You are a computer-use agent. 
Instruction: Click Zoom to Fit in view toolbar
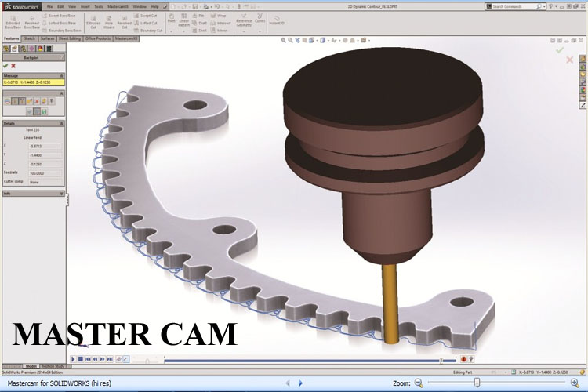(x=284, y=40)
